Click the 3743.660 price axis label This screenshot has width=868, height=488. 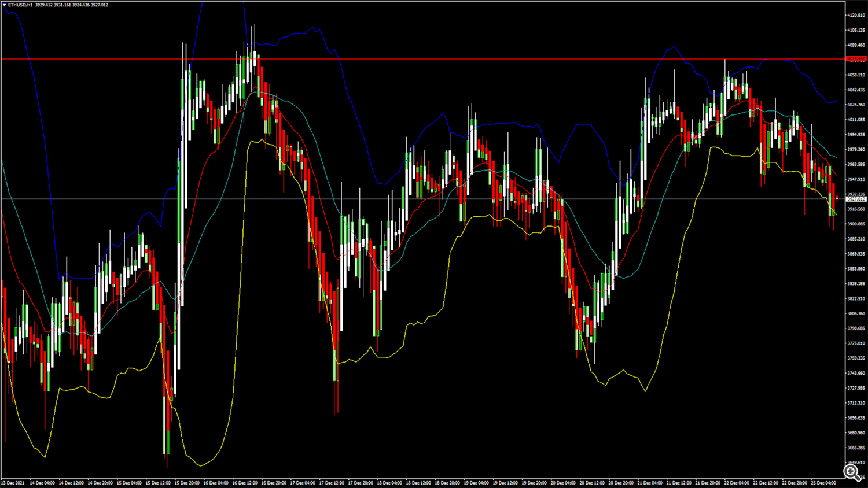[856, 373]
